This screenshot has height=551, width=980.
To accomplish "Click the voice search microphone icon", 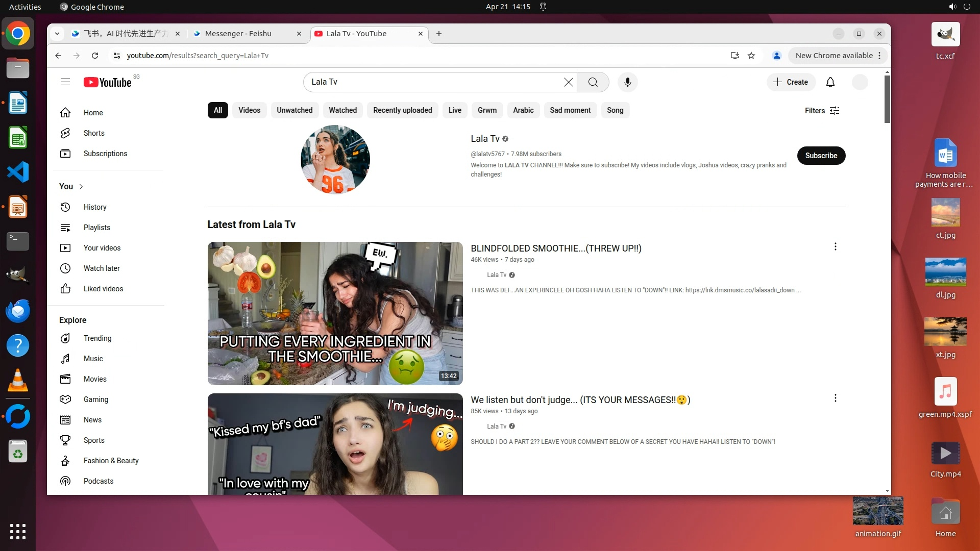I will point(627,82).
